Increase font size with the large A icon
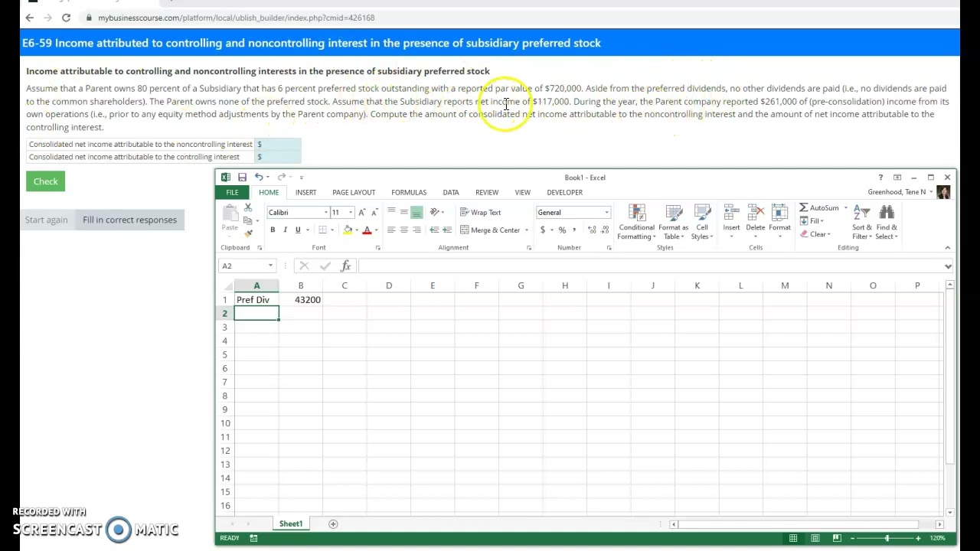 coord(362,212)
